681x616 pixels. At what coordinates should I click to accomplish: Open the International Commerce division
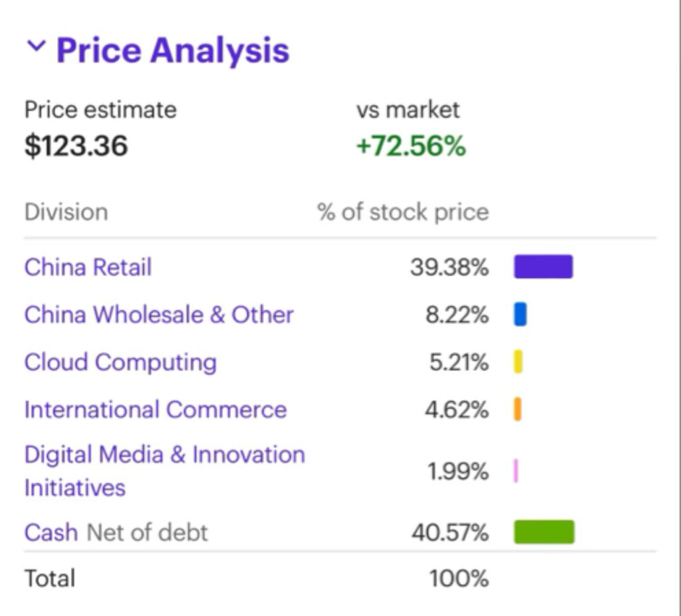155,409
